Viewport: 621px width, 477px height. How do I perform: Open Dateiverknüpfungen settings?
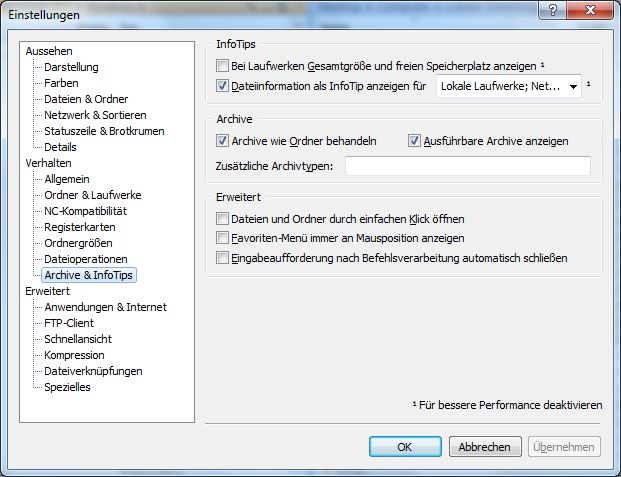coord(93,371)
